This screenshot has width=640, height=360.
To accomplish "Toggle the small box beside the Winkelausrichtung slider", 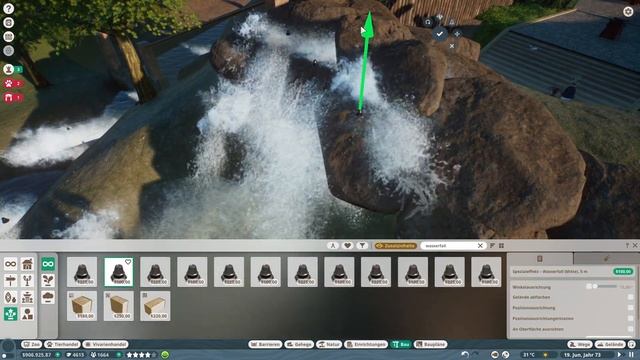I will pyautogui.click(x=589, y=287).
